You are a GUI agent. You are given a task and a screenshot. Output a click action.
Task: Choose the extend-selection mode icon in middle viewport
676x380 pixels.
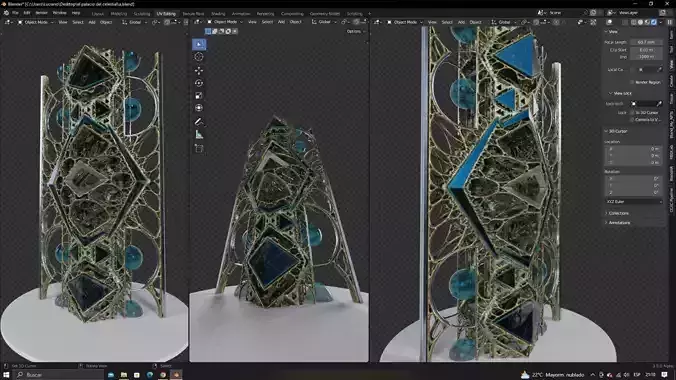click(x=215, y=31)
